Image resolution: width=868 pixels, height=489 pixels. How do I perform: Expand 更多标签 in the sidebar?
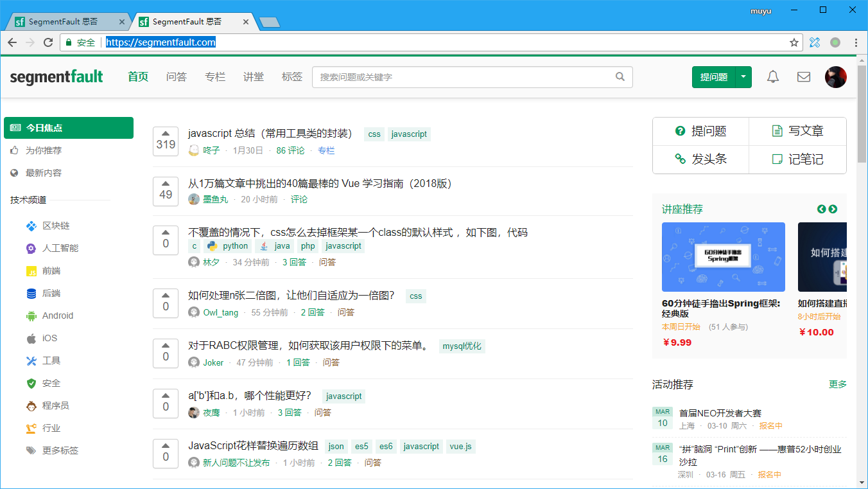click(60, 450)
